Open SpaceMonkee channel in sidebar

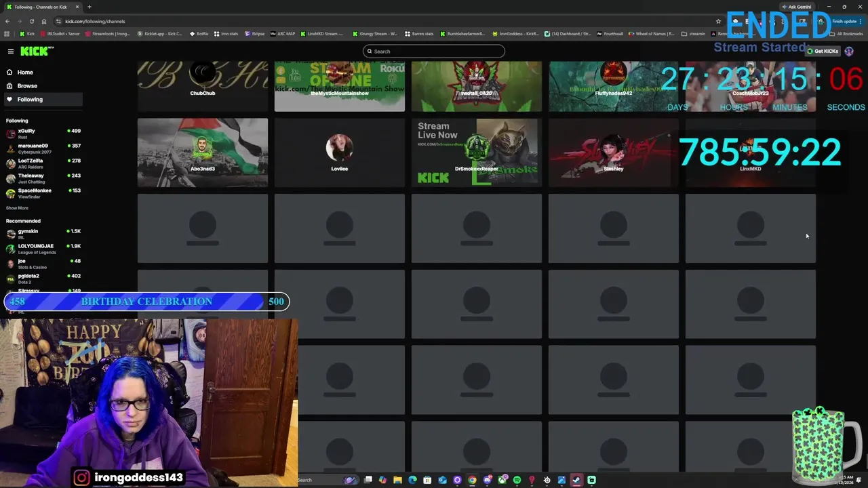coord(43,193)
